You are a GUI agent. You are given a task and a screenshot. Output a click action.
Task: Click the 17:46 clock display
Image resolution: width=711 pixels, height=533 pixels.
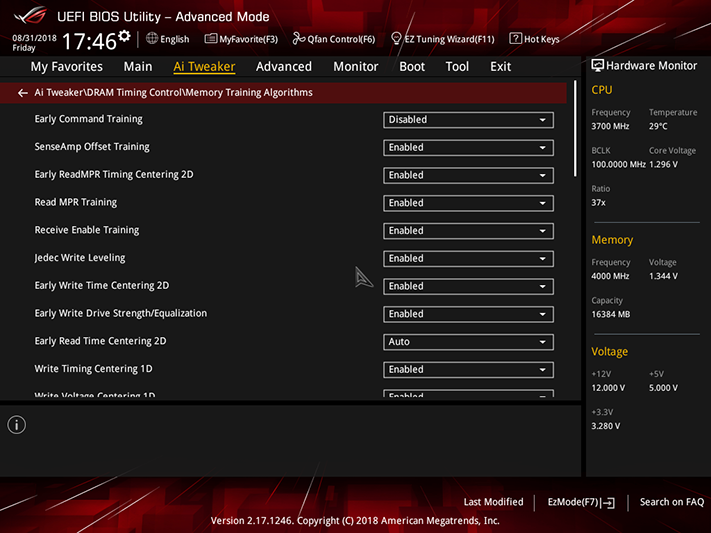(89, 41)
